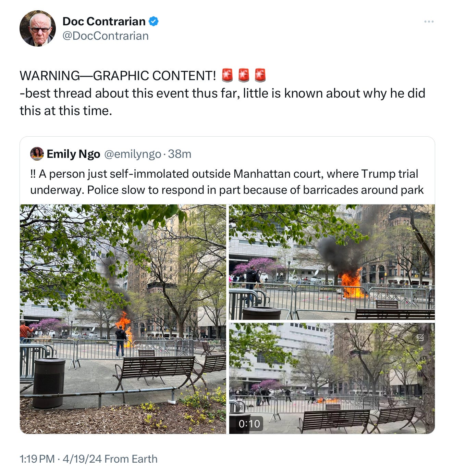Click Emily Ngo's small avatar
The height and width of the screenshot is (476, 453).
point(37,154)
